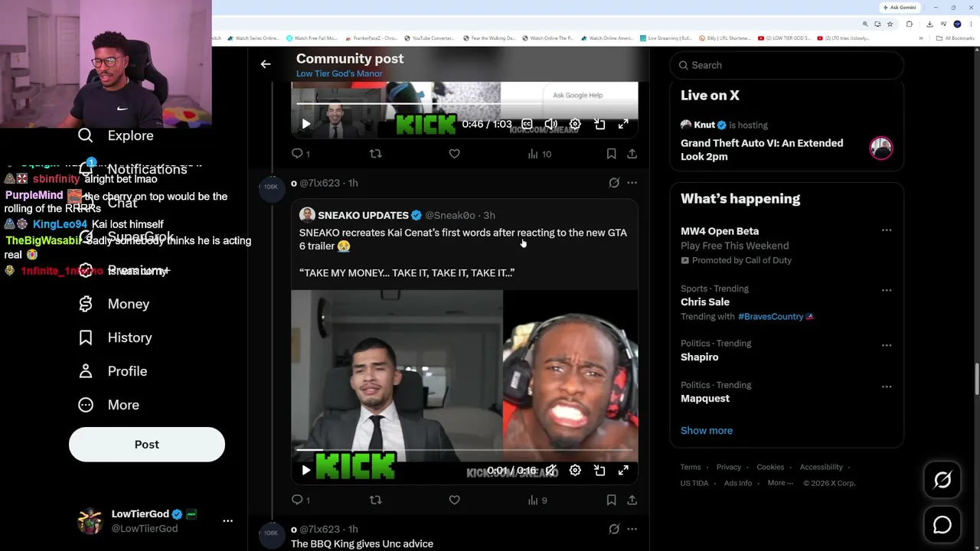Open more options on the SNEAKO recreates post

click(x=632, y=183)
